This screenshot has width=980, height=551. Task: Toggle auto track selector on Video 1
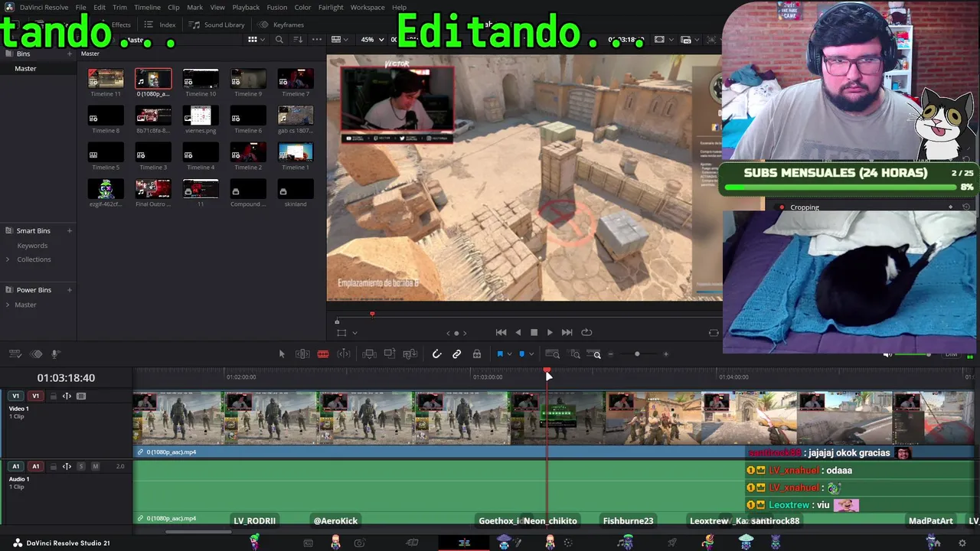tap(67, 396)
